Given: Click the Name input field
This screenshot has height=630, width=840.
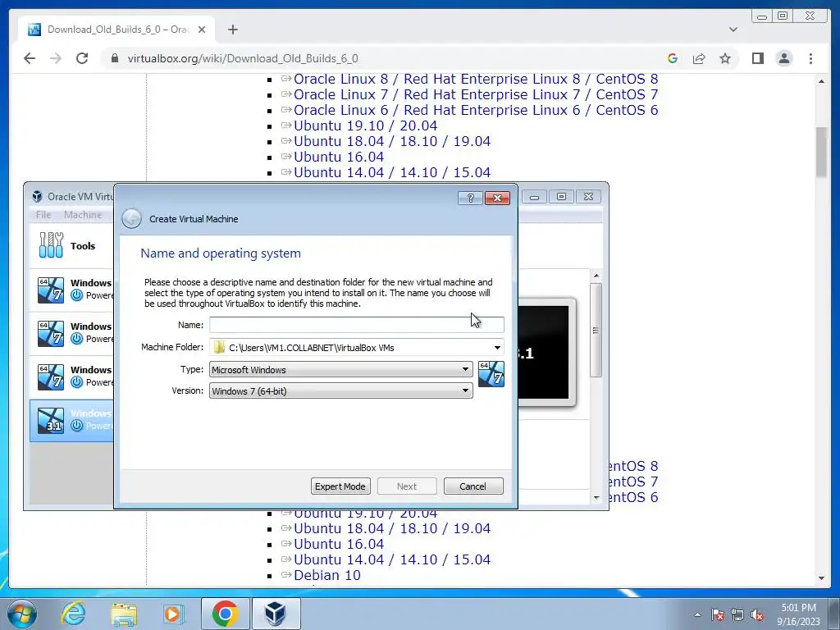Looking at the screenshot, I should 356,325.
